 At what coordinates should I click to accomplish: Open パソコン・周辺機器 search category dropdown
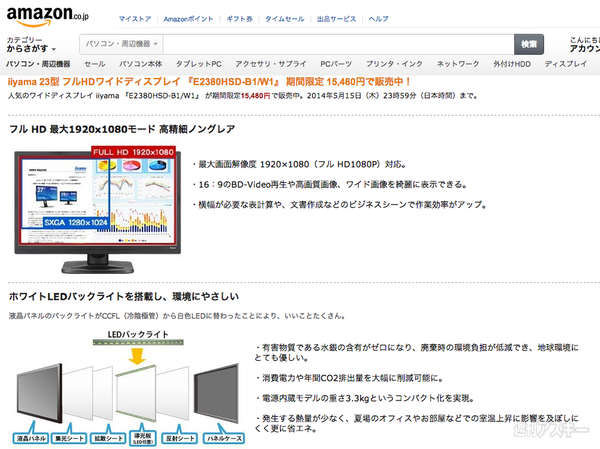click(x=121, y=44)
